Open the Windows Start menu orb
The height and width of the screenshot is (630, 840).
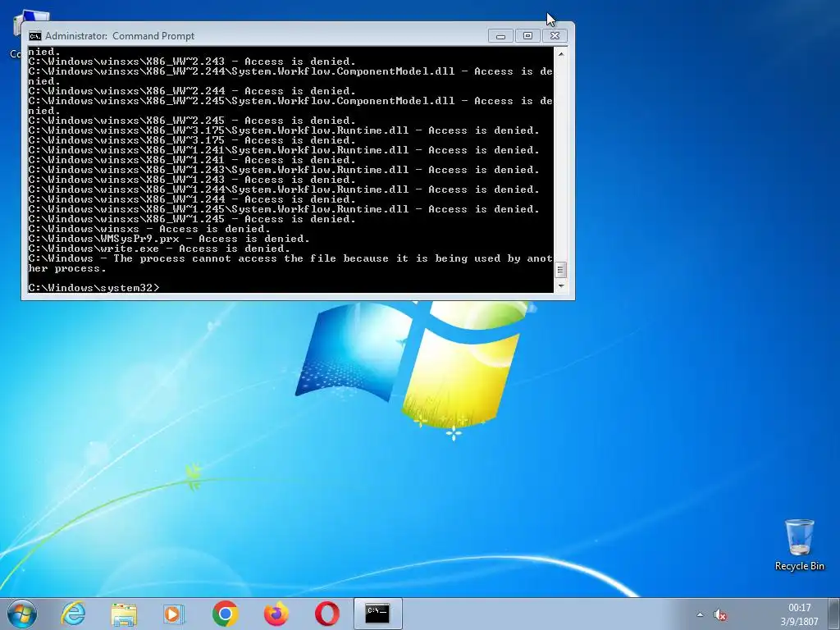22,614
